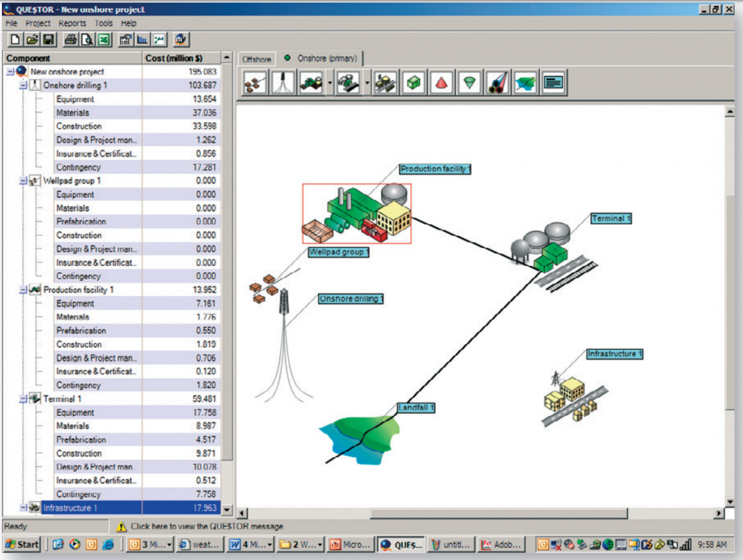Click the printer icon in the toolbar
Viewport: 743px width, 560px height.
71,40
